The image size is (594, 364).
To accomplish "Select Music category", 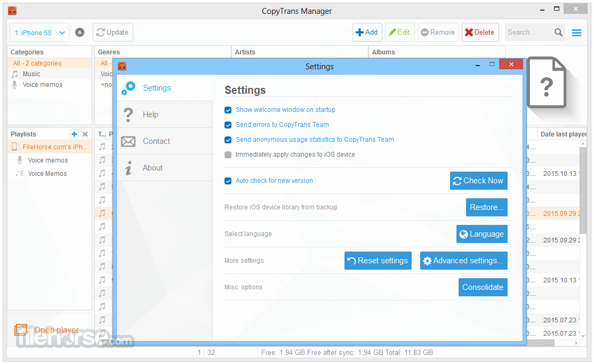I will [50, 74].
